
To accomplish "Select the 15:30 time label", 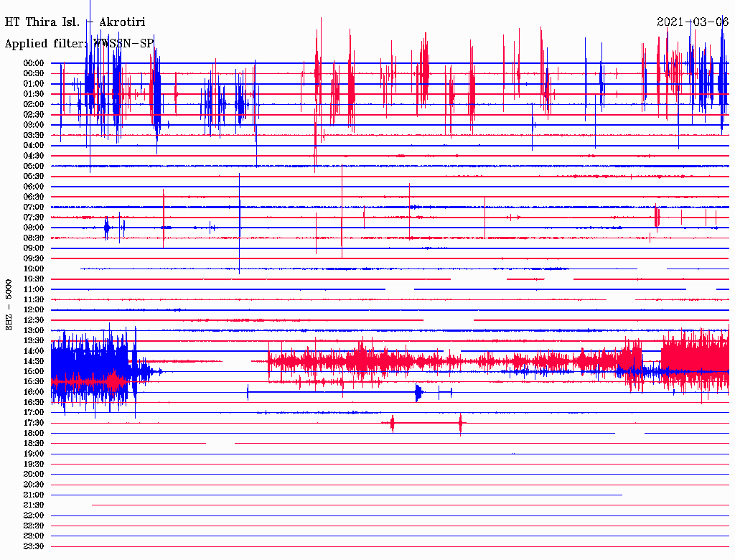I will tap(34, 382).
